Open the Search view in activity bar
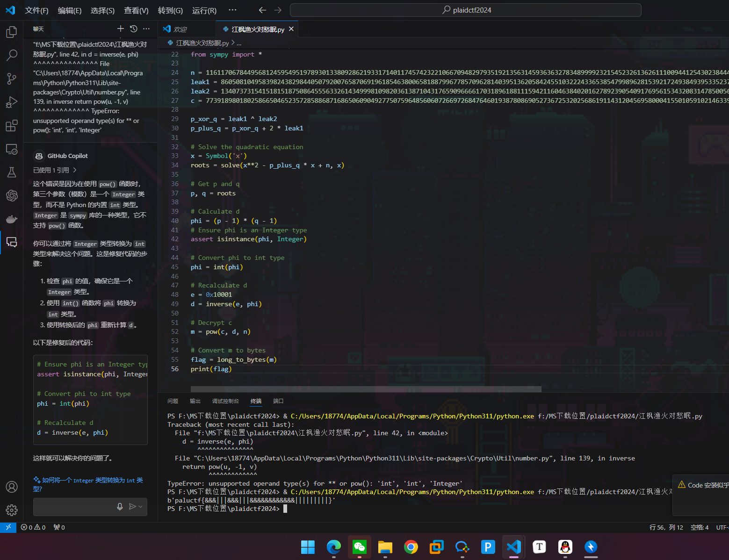The height and width of the screenshot is (560, 729). point(12,55)
